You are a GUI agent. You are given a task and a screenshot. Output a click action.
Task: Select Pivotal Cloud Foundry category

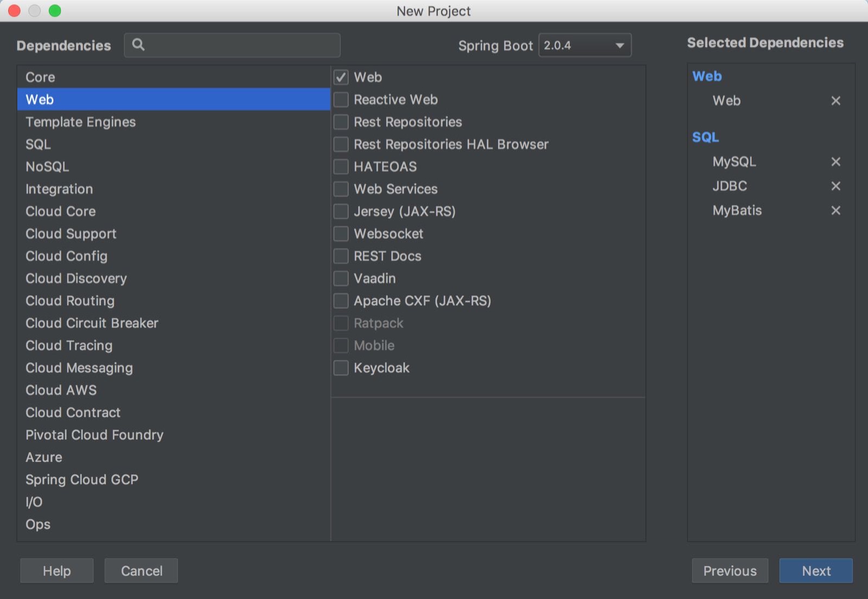tap(174, 435)
